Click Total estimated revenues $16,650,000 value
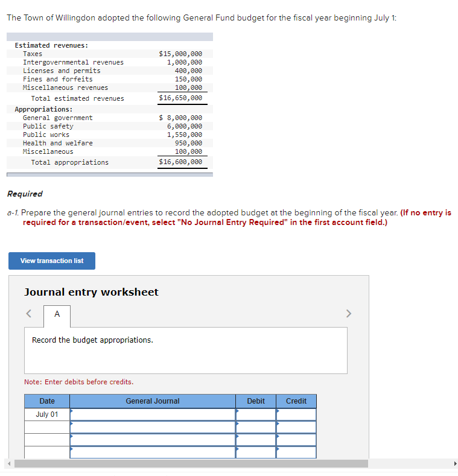 pos(180,98)
